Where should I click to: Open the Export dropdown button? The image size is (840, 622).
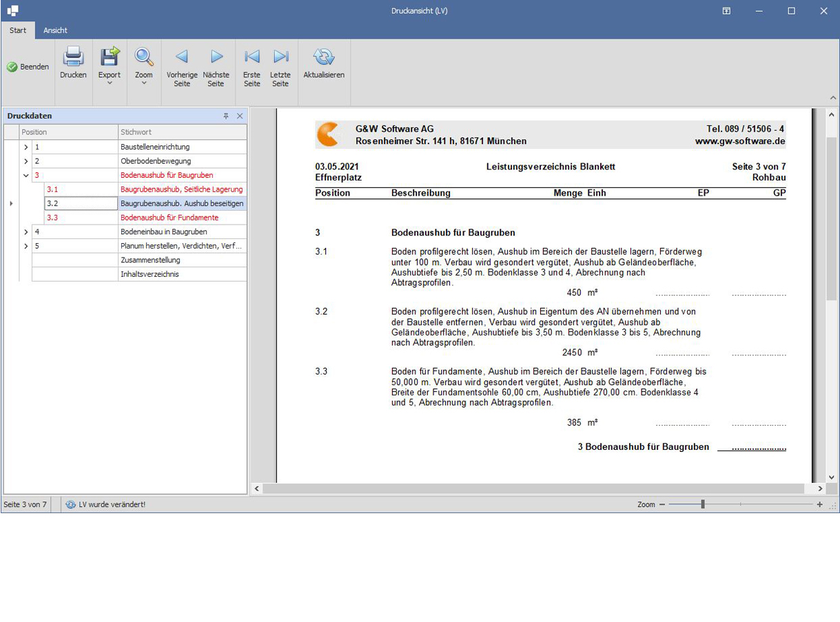pyautogui.click(x=109, y=65)
